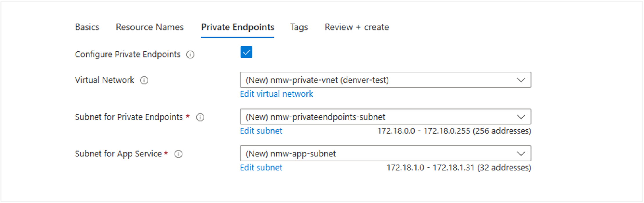
Task: Switch to the Basics tab
Action: coord(87,27)
